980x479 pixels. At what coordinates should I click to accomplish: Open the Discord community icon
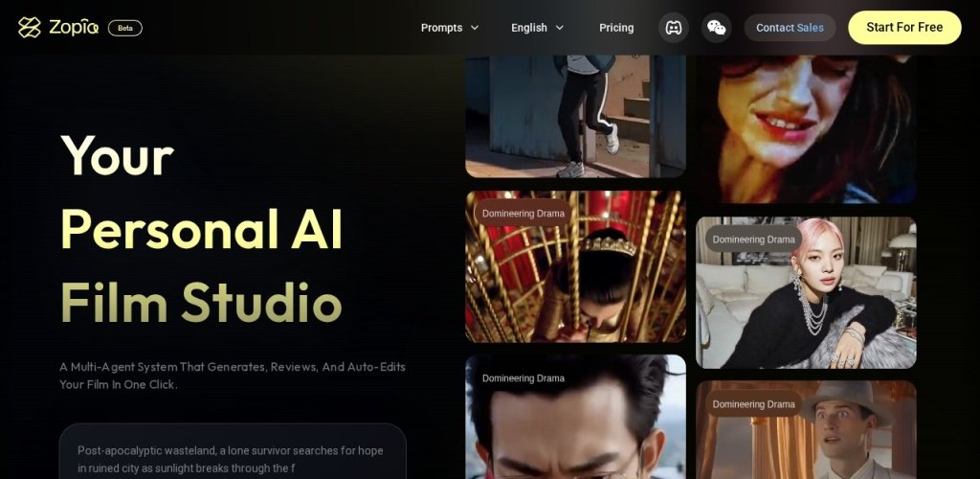[674, 28]
